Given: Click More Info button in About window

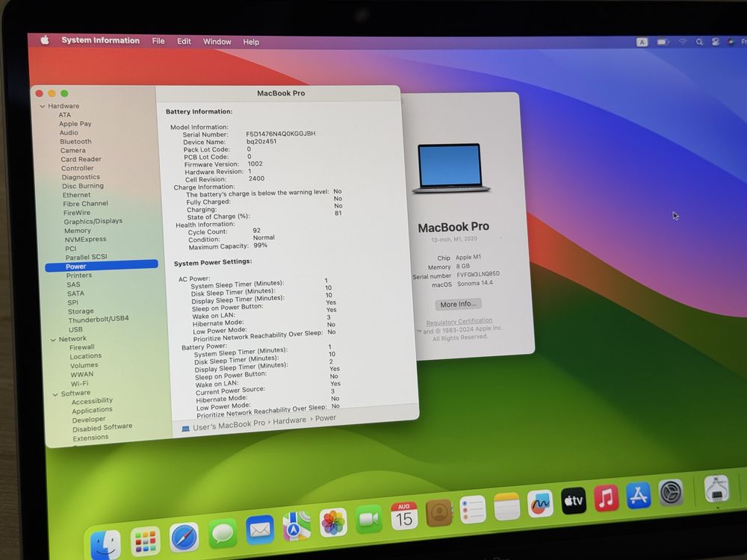Looking at the screenshot, I should 458,304.
